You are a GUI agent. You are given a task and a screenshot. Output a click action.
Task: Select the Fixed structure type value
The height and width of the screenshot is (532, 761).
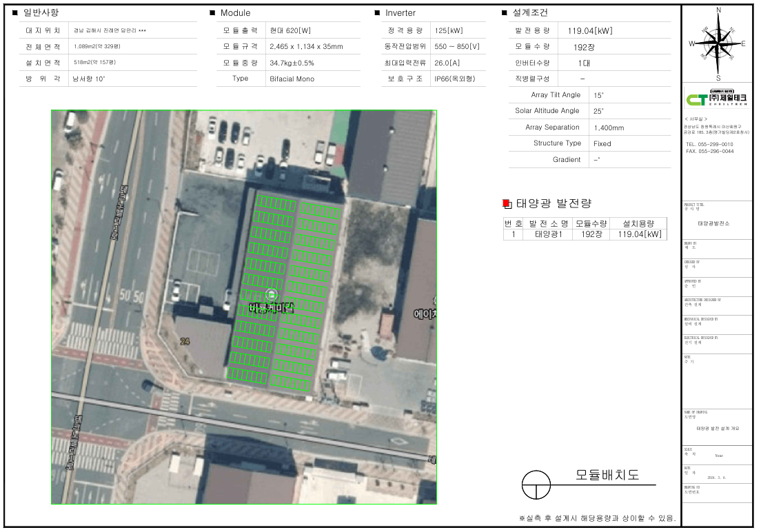[x=602, y=143]
